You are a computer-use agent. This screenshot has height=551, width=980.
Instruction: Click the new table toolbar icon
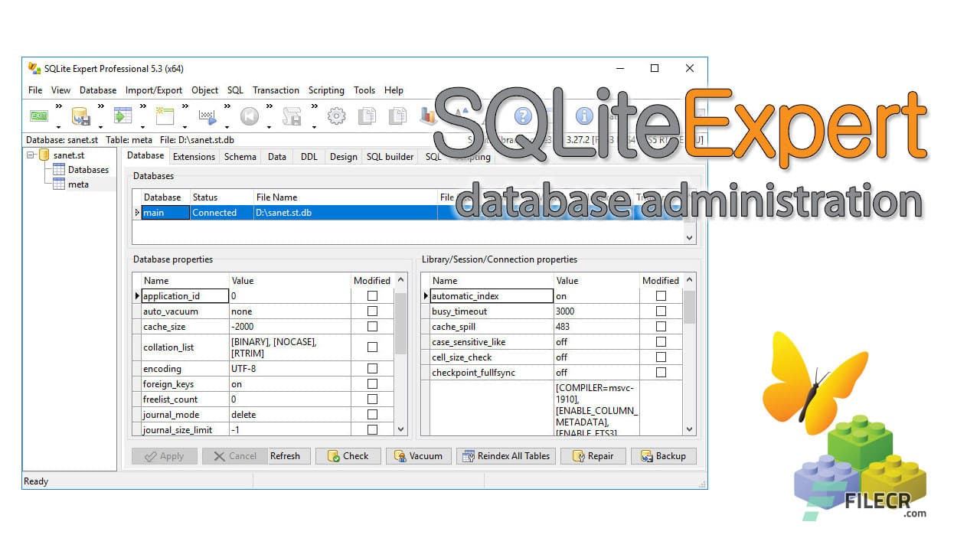(x=163, y=116)
